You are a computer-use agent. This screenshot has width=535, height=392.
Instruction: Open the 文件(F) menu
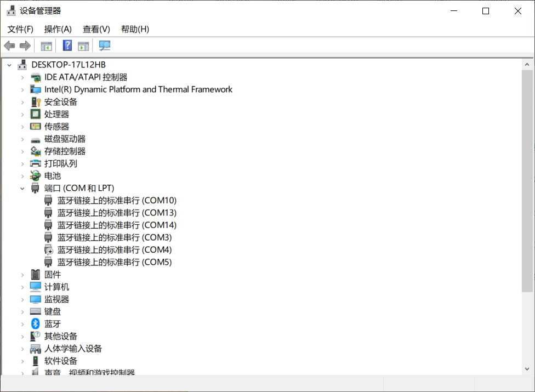point(20,30)
